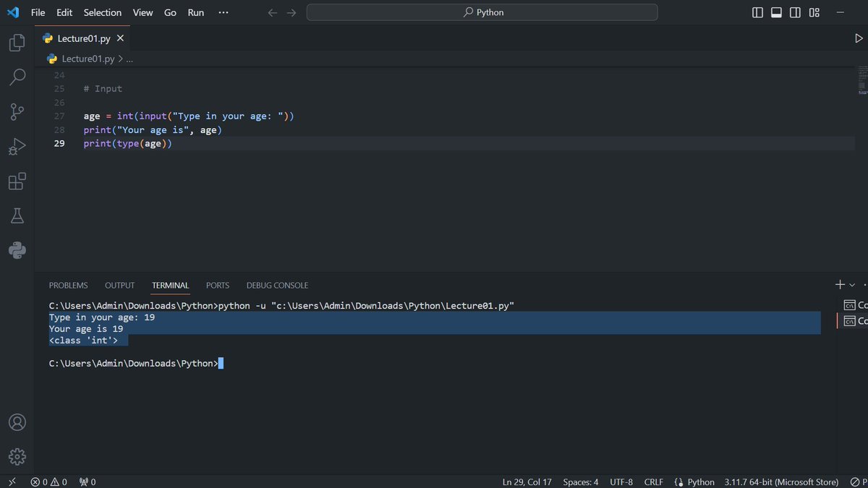Open the Selection menu
868x488 pixels.
pos(103,12)
